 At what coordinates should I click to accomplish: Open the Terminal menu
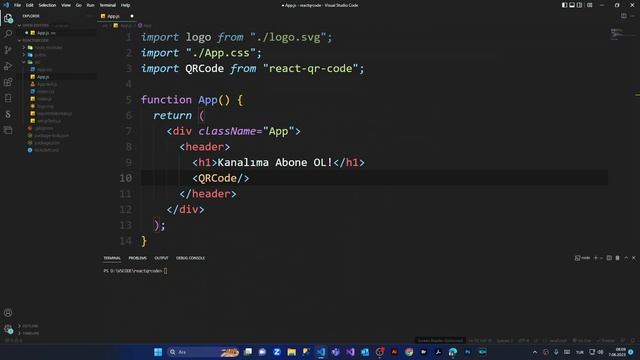(108, 5)
